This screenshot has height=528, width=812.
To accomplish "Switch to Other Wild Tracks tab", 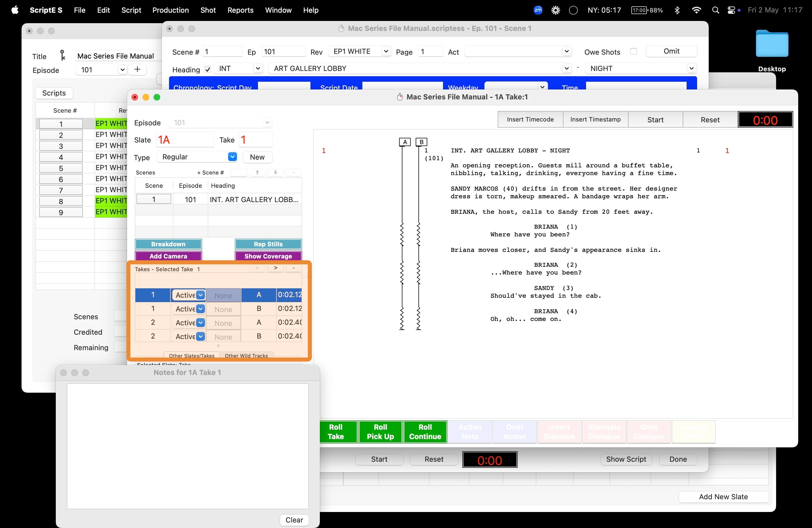I will [246, 355].
